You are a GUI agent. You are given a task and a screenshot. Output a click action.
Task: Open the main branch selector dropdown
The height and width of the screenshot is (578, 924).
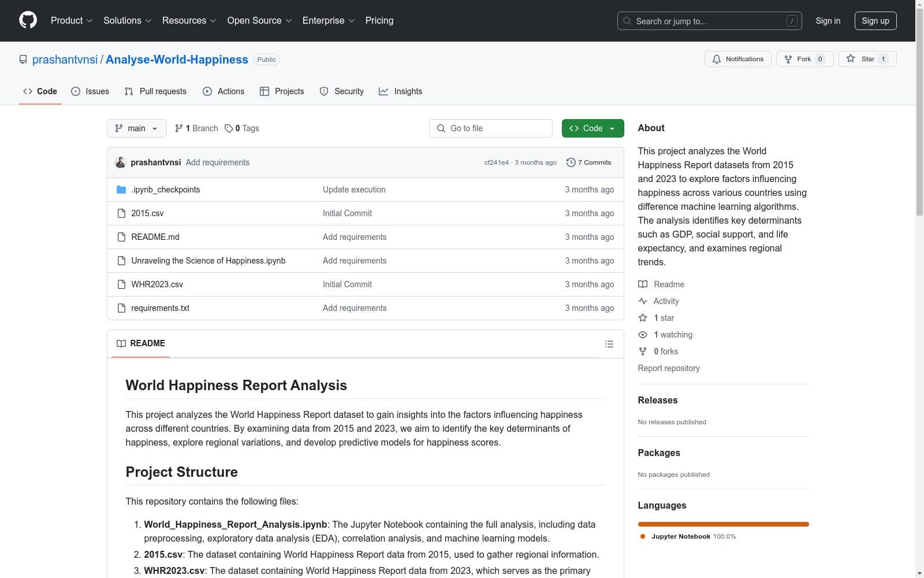(137, 128)
